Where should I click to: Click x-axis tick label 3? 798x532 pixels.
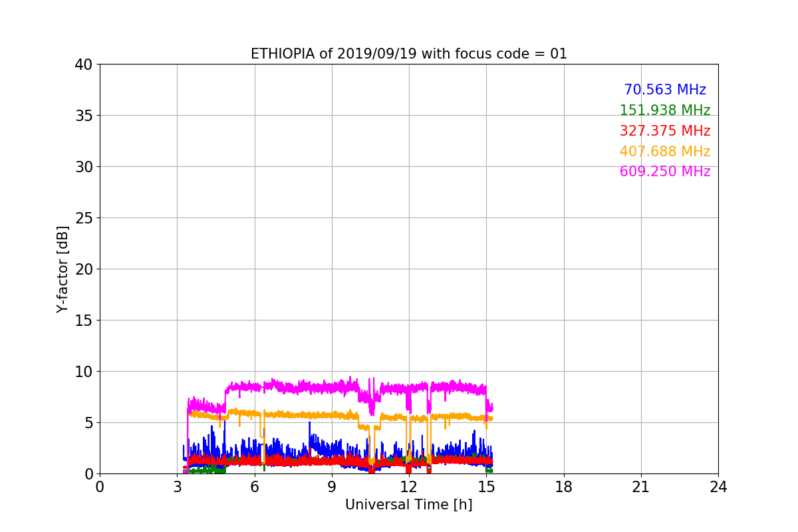click(177, 487)
